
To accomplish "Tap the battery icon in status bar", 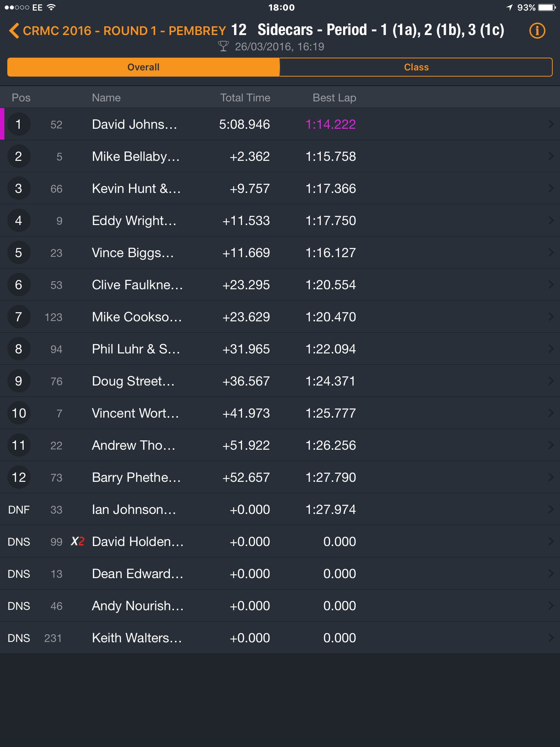I will point(547,8).
